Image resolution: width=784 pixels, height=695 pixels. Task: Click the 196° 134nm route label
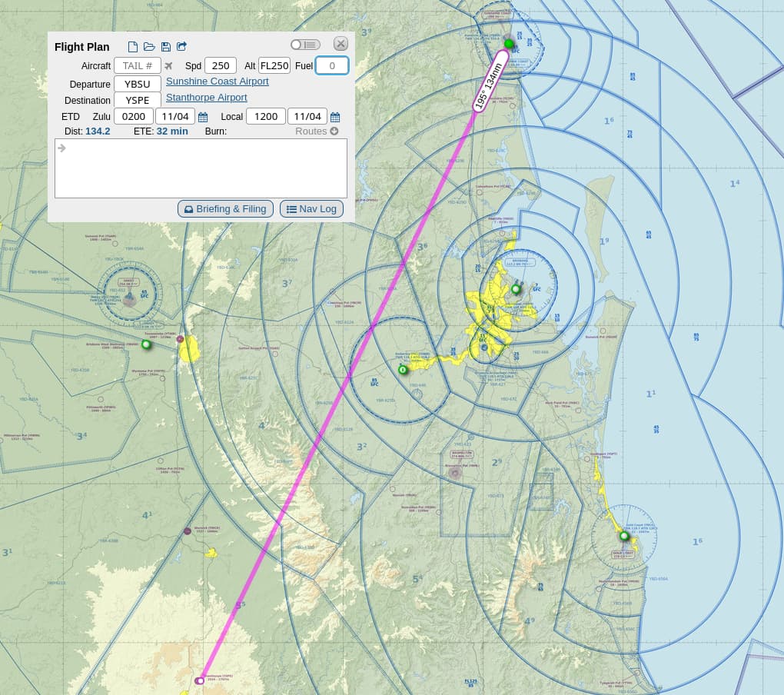(x=489, y=82)
